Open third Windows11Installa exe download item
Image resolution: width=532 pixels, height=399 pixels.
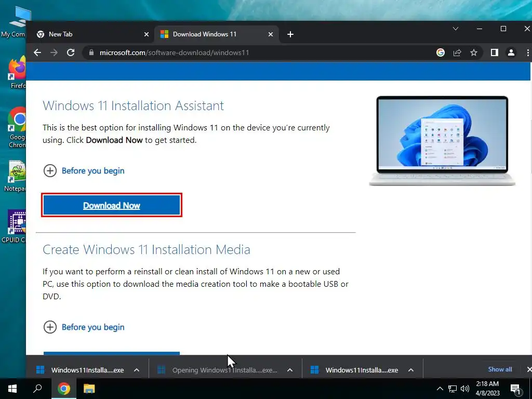(x=355, y=370)
